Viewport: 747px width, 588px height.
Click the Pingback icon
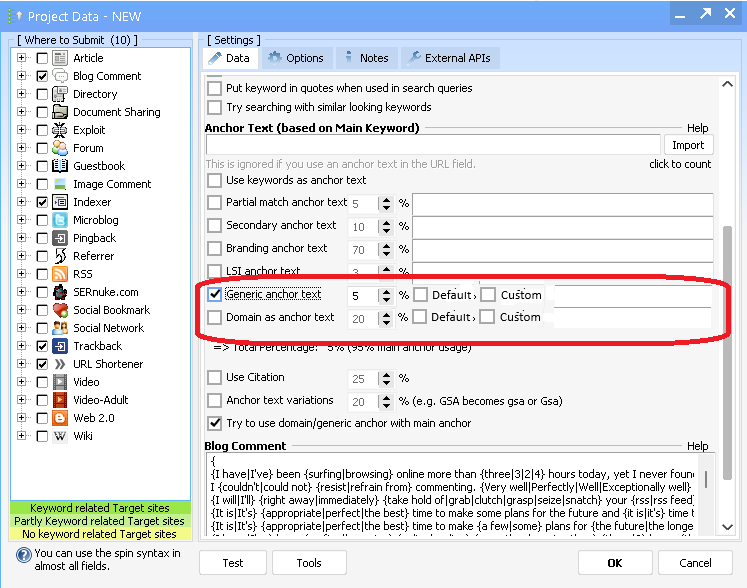60,238
